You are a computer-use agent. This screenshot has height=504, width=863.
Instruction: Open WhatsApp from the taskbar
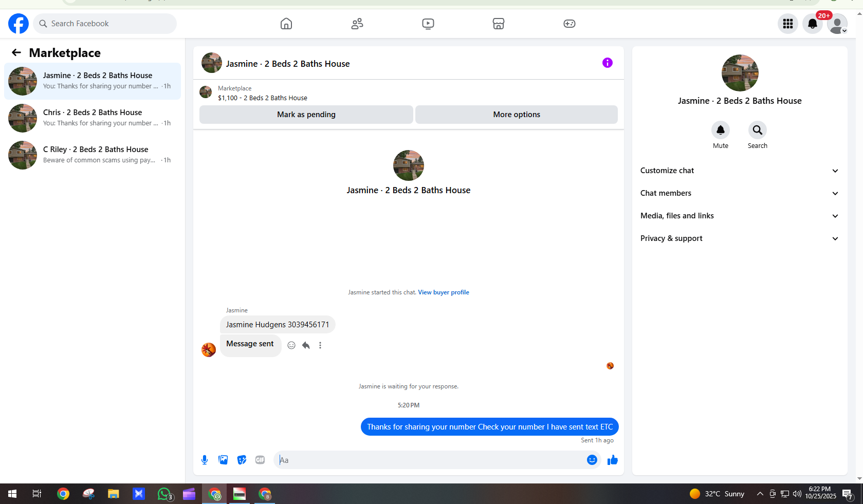[164, 494]
